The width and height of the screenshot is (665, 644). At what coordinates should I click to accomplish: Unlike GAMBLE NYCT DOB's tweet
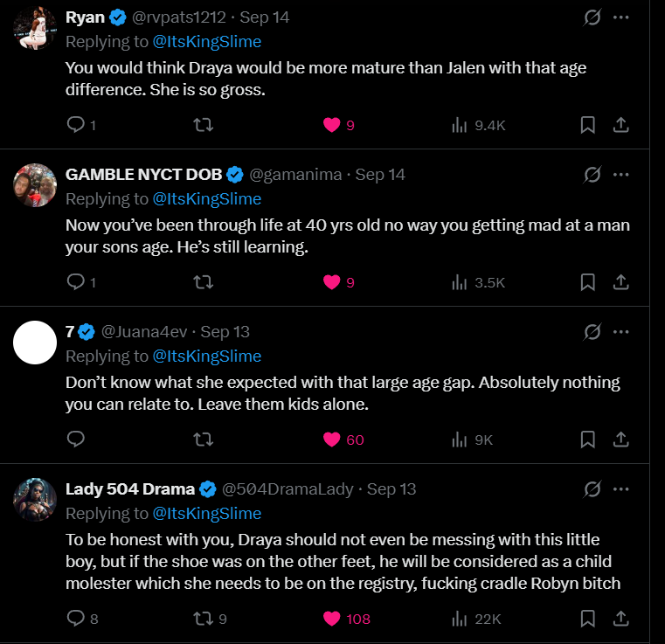tap(331, 282)
